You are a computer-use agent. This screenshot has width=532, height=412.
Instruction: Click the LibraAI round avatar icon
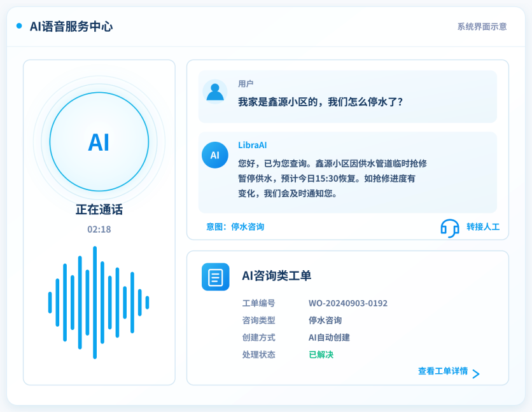point(214,155)
